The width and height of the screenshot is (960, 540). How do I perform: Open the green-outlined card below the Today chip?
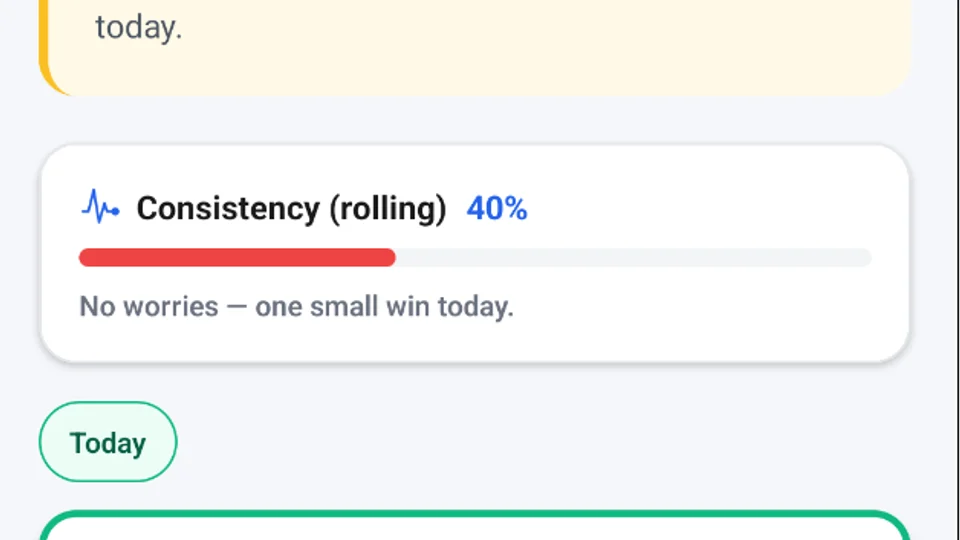475,528
